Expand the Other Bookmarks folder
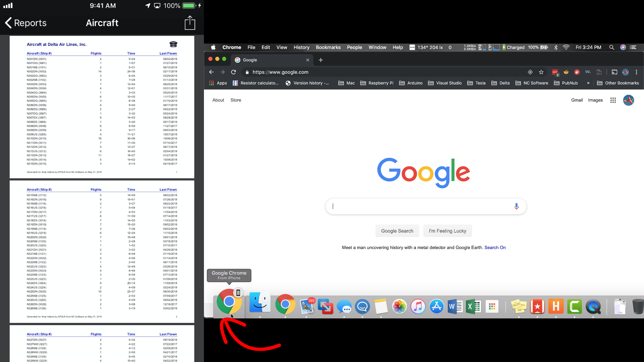Image resolution: width=644 pixels, height=362 pixels. (618, 83)
